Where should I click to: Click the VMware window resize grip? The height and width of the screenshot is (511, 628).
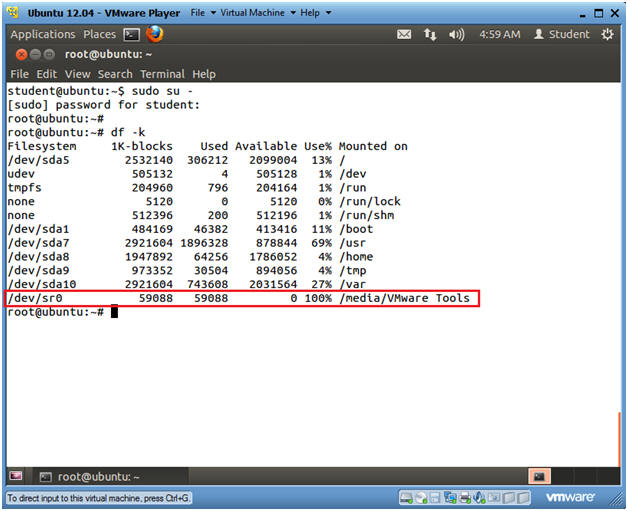tap(616, 499)
